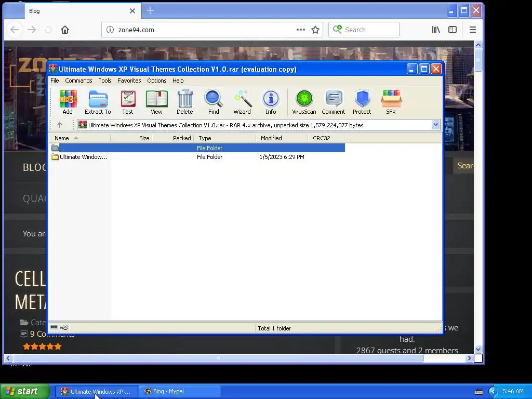
Task: Open a new browser tab
Action: pos(150,11)
